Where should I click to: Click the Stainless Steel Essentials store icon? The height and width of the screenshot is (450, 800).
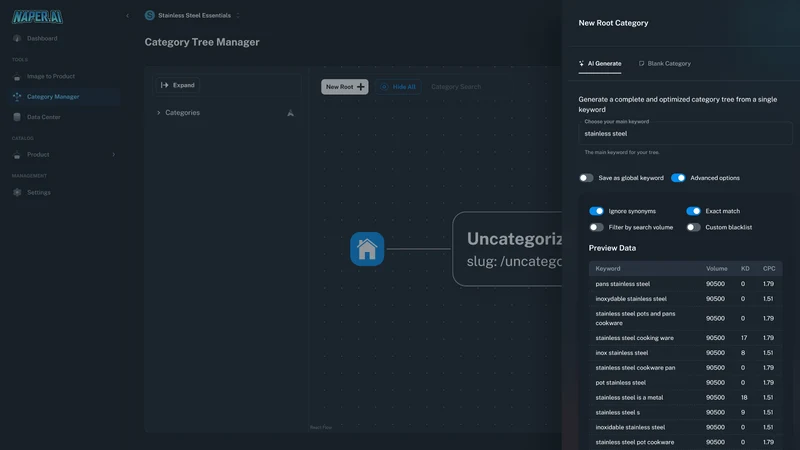[x=149, y=15]
